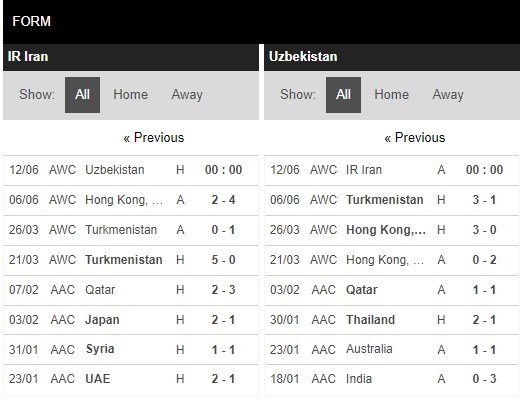Select the Australia 1 - 1 match row
The image size is (527, 404).
tap(392, 350)
